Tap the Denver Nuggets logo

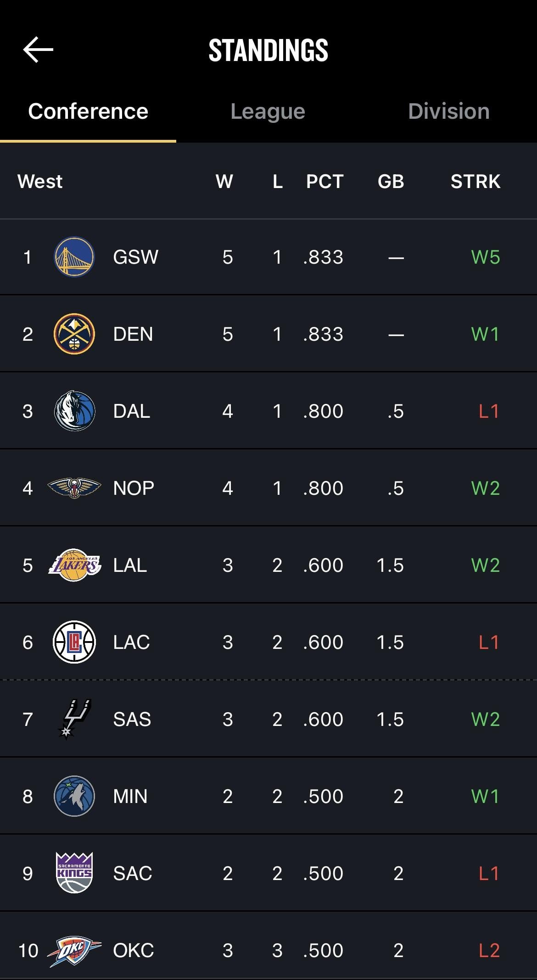click(74, 334)
